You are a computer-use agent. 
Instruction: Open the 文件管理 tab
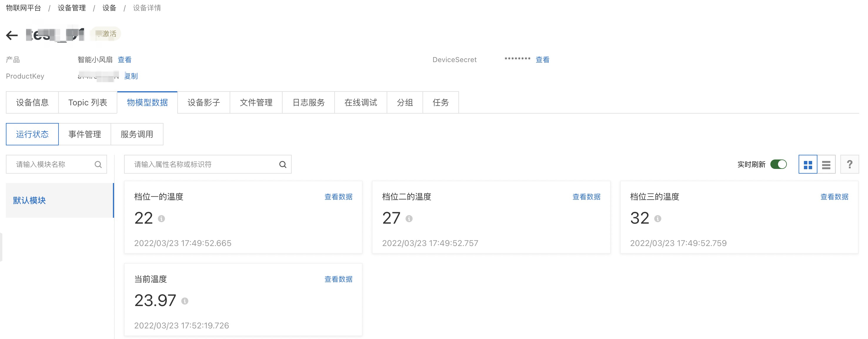(x=256, y=102)
